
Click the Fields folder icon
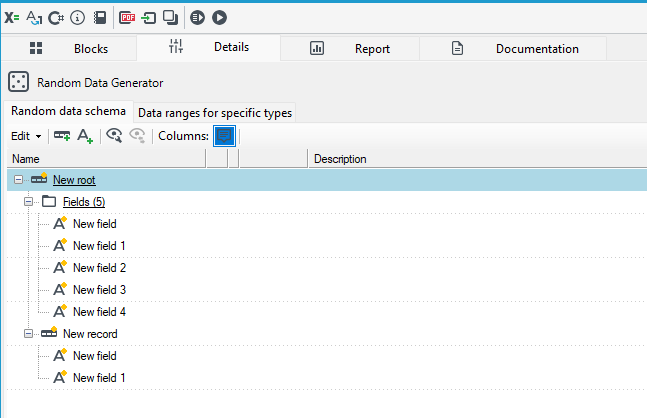49,201
